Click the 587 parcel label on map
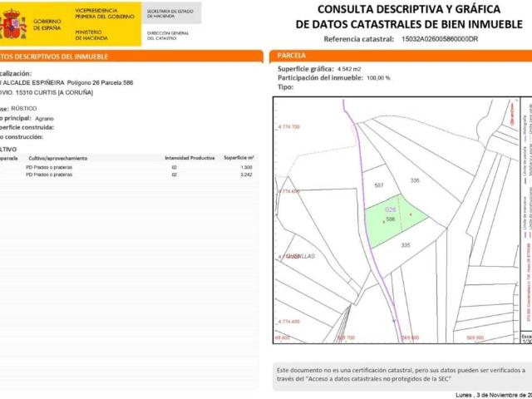The image size is (532, 399). pos(379,185)
